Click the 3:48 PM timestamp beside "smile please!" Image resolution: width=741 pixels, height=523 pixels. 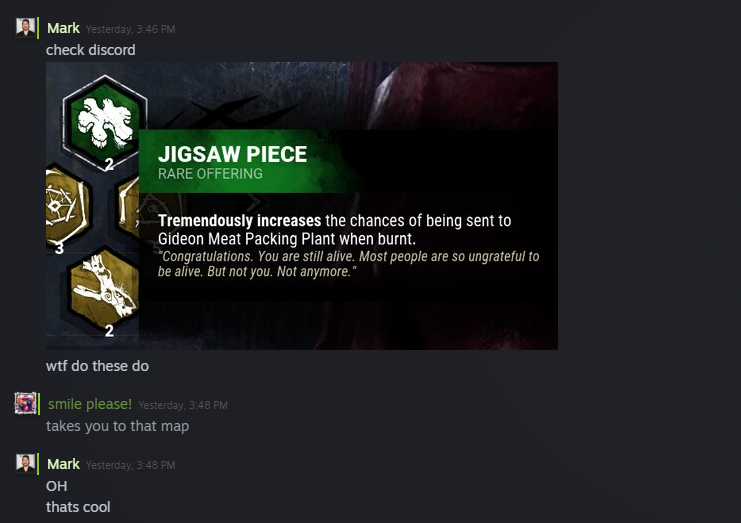(x=183, y=405)
